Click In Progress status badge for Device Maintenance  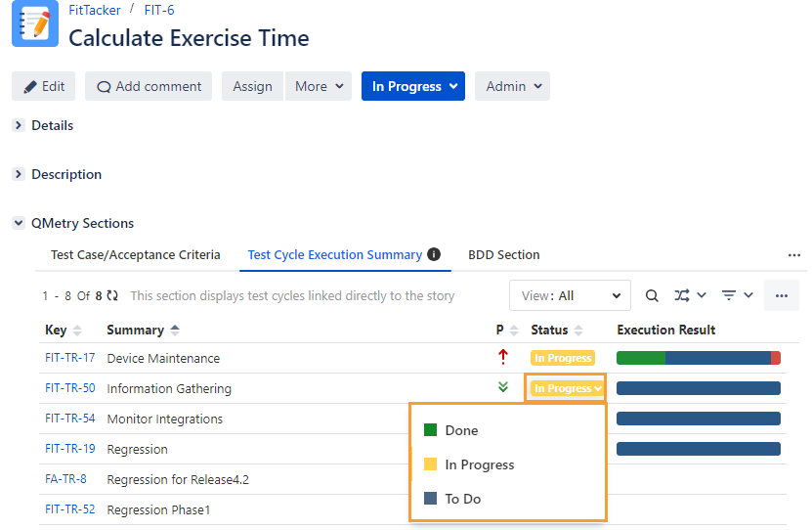563,358
